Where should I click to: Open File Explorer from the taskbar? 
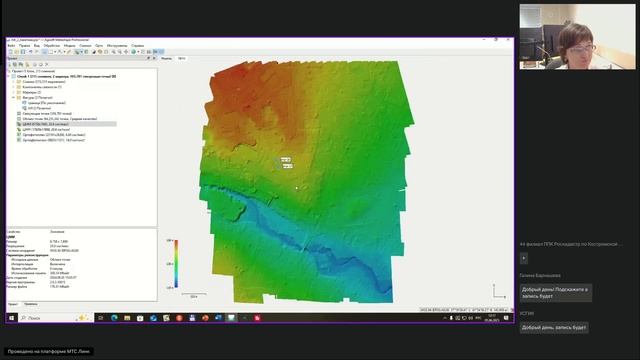pyautogui.click(x=127, y=318)
